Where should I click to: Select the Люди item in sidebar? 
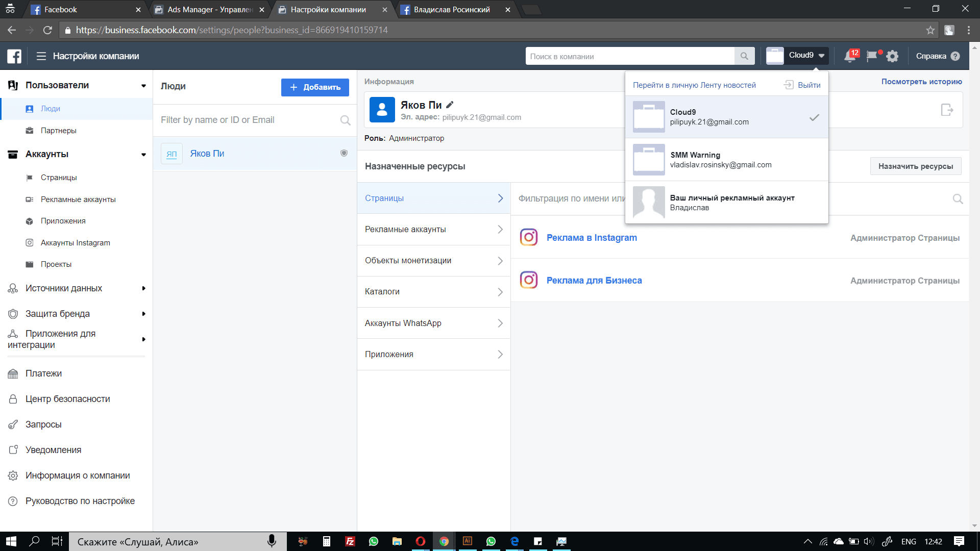pyautogui.click(x=77, y=109)
